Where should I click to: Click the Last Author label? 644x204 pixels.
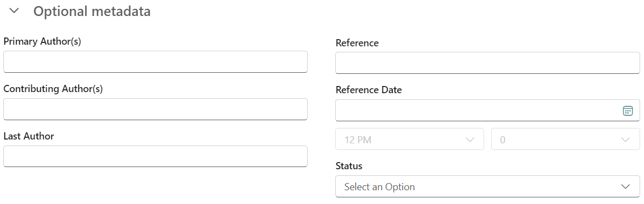point(29,136)
